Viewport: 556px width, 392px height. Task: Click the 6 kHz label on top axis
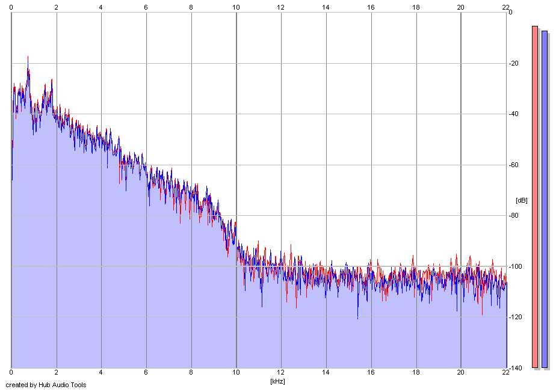click(x=146, y=7)
